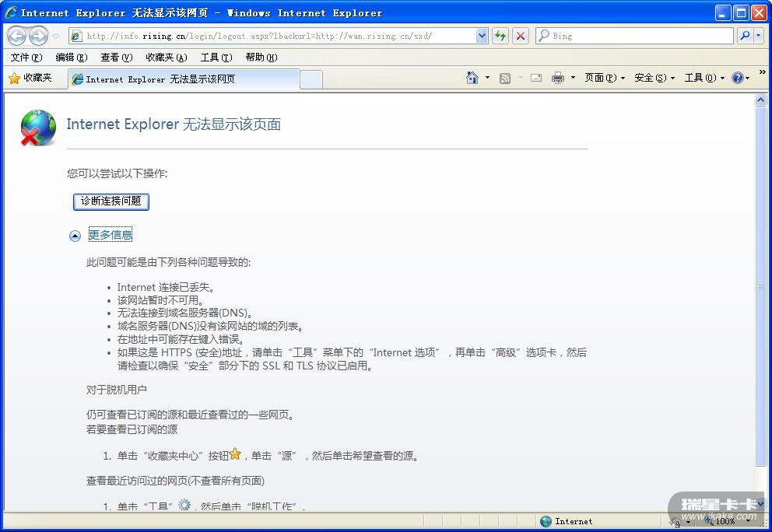Click the blue Help question mark icon
This screenshot has height=532, width=772.
point(738,78)
